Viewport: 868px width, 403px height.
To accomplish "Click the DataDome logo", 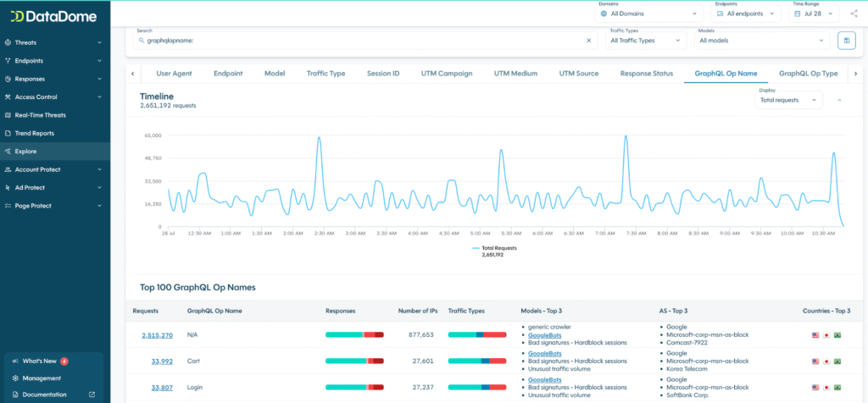I will (x=53, y=17).
